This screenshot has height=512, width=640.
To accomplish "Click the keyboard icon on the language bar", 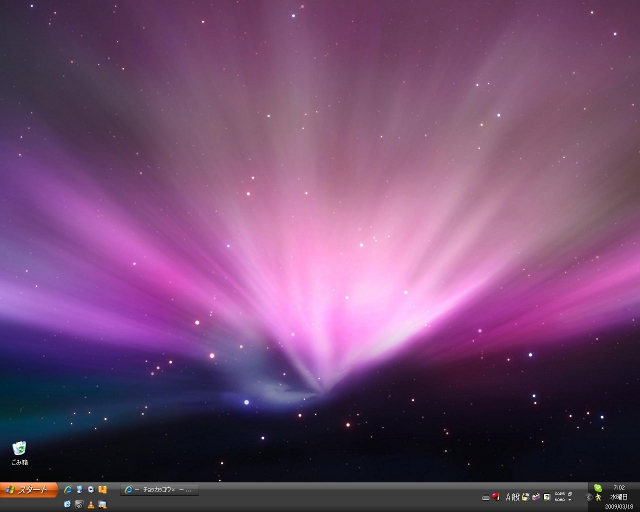I will (486, 497).
